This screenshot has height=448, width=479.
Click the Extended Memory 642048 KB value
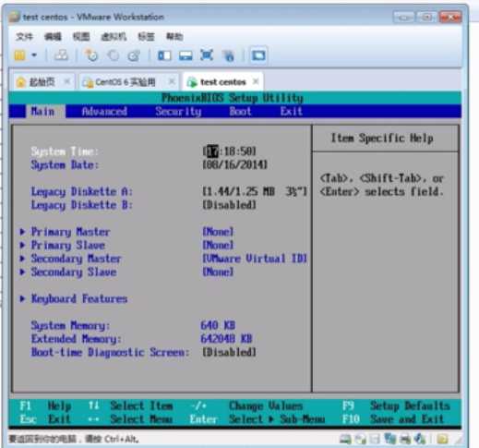(226, 339)
